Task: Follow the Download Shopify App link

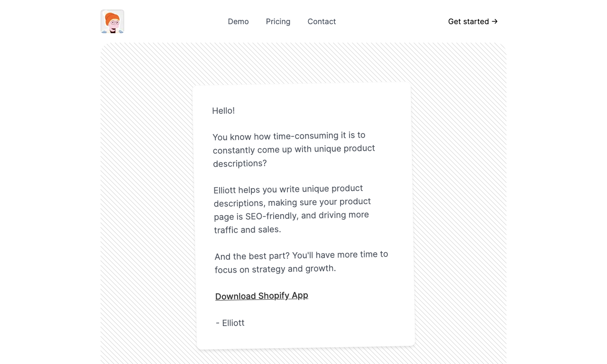Action: (x=262, y=296)
